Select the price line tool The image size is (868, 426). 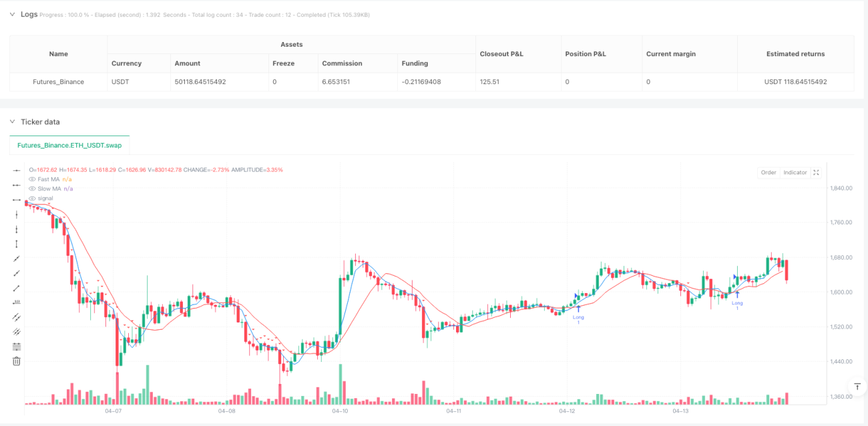pyautogui.click(x=17, y=302)
